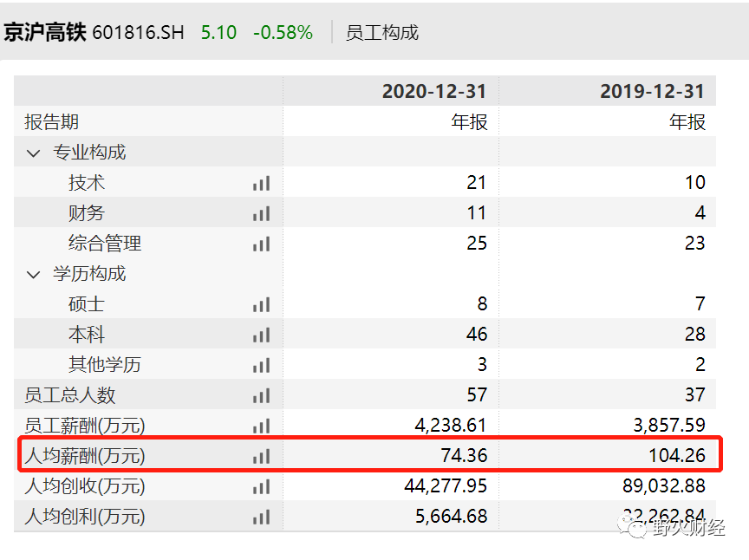Click per-capita revenue value 89,032.88
Image resolution: width=749 pixels, height=560 pixels.
point(664,486)
